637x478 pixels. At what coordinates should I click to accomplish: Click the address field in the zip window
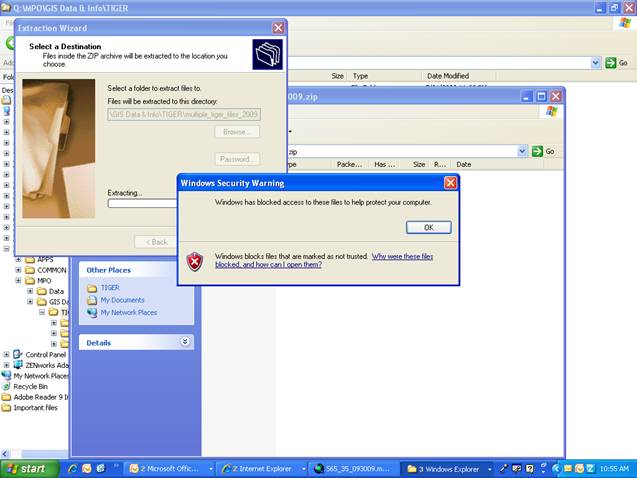click(402, 151)
